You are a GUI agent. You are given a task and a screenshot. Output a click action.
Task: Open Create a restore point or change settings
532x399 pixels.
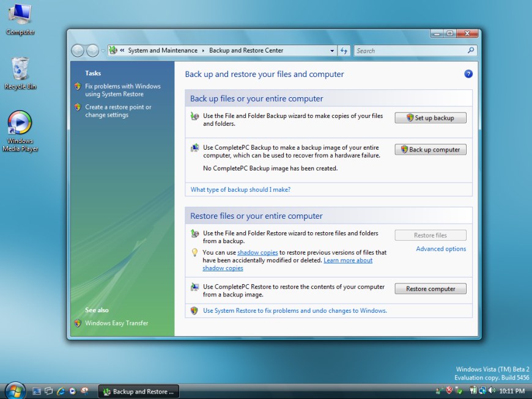pos(118,111)
